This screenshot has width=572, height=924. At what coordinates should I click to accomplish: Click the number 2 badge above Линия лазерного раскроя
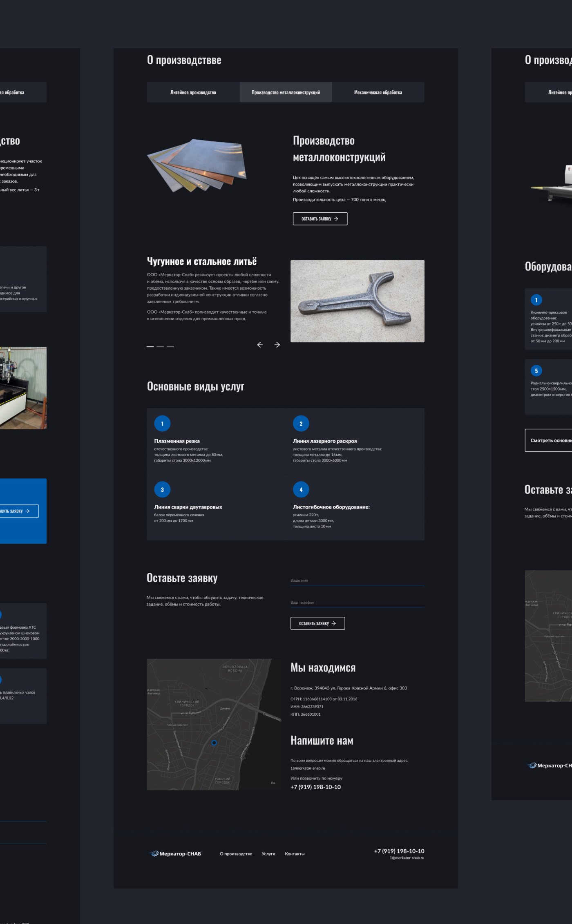(x=301, y=424)
